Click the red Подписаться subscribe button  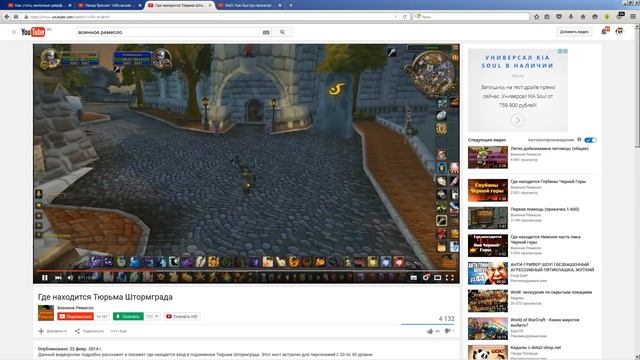coord(76,316)
